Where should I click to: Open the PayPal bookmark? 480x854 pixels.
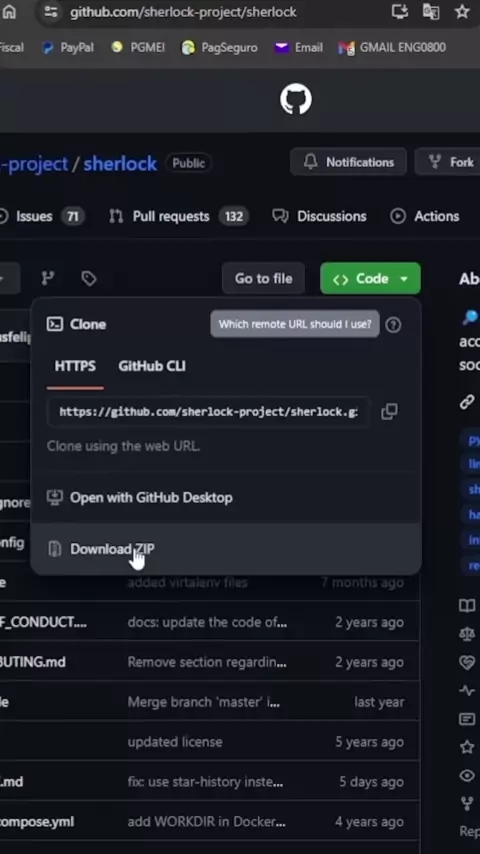tap(68, 47)
